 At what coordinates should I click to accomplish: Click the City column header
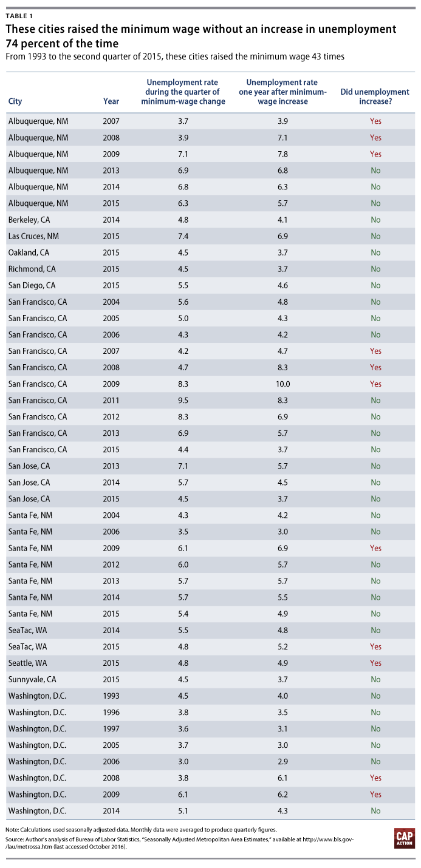(15, 101)
